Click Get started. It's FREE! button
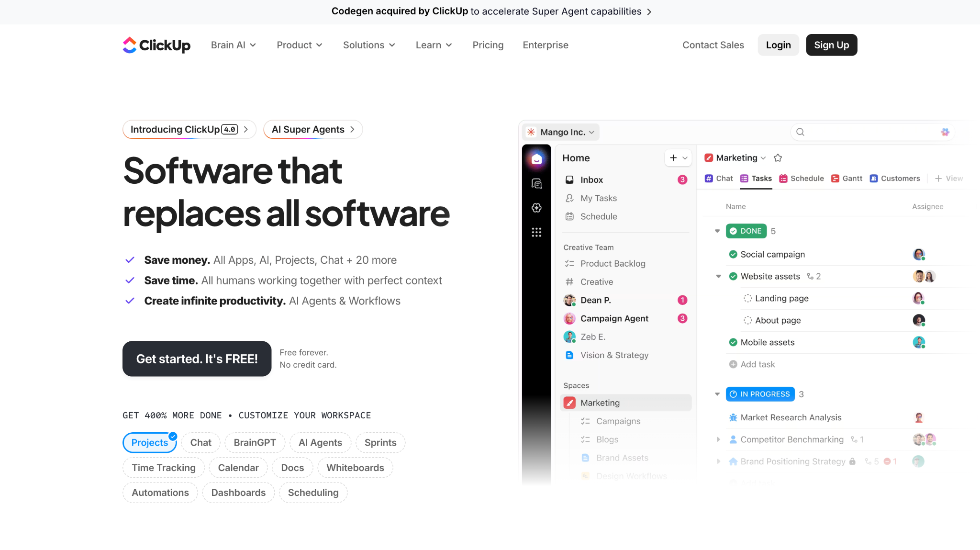 click(197, 359)
